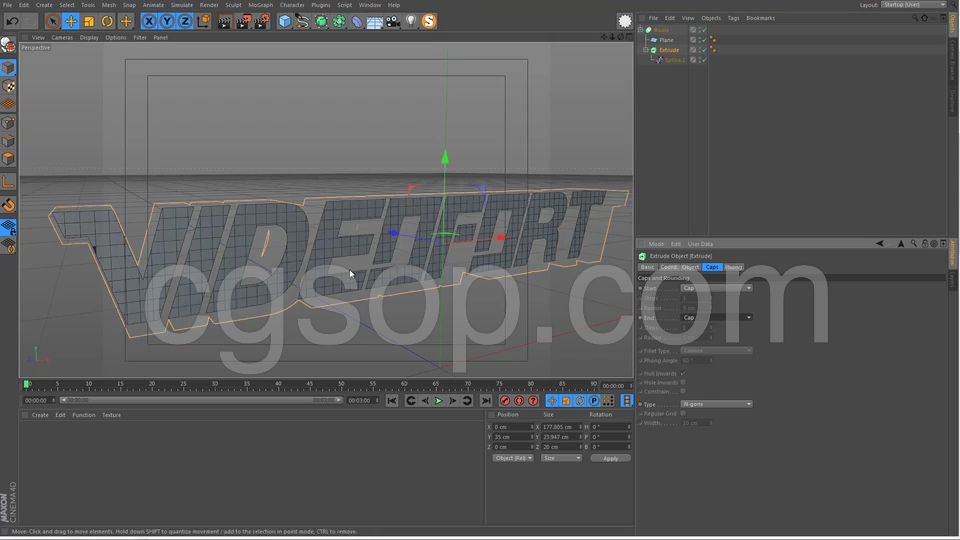Collapse the Boole object tree

[x=640, y=30]
